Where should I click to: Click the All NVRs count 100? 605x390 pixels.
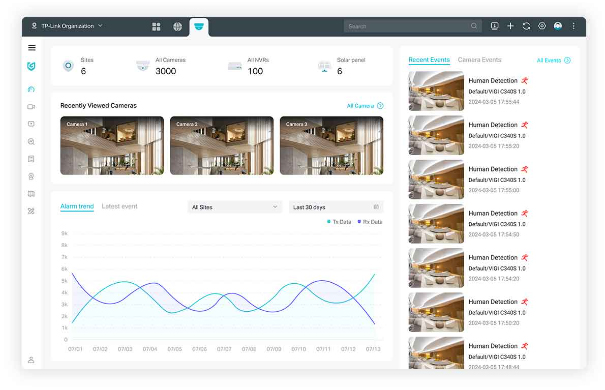pyautogui.click(x=255, y=71)
